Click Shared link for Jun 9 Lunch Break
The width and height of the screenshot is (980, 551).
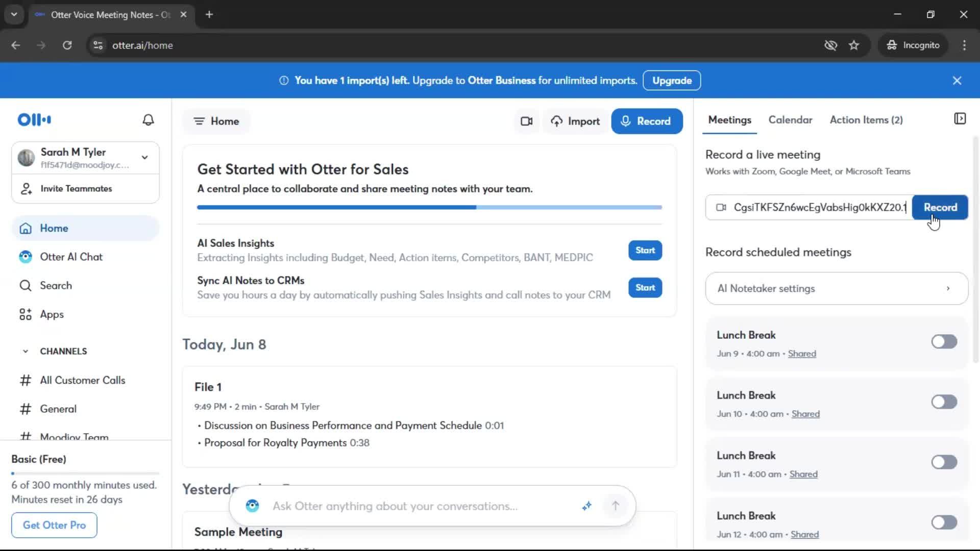pyautogui.click(x=802, y=354)
